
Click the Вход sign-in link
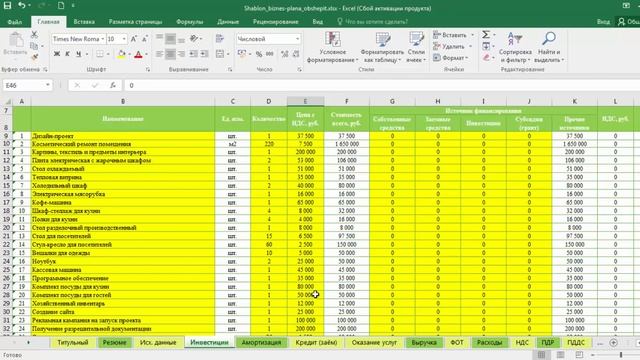[x=603, y=22]
